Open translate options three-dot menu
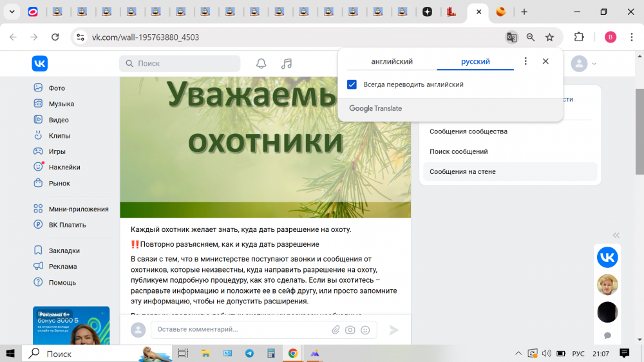This screenshot has height=362, width=644. [x=526, y=61]
